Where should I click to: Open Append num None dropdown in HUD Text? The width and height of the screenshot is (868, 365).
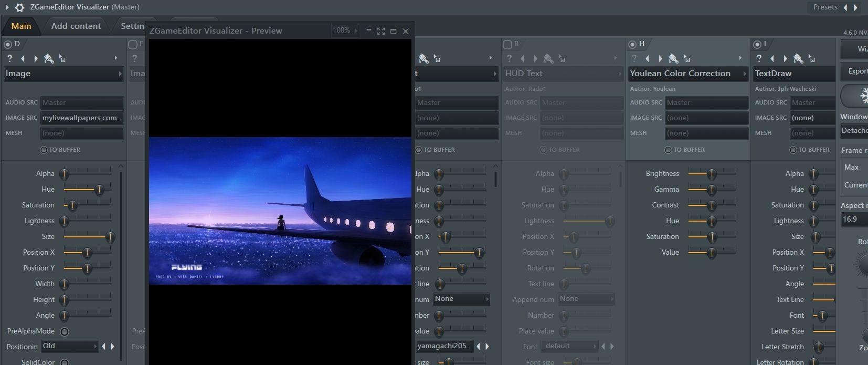point(586,299)
